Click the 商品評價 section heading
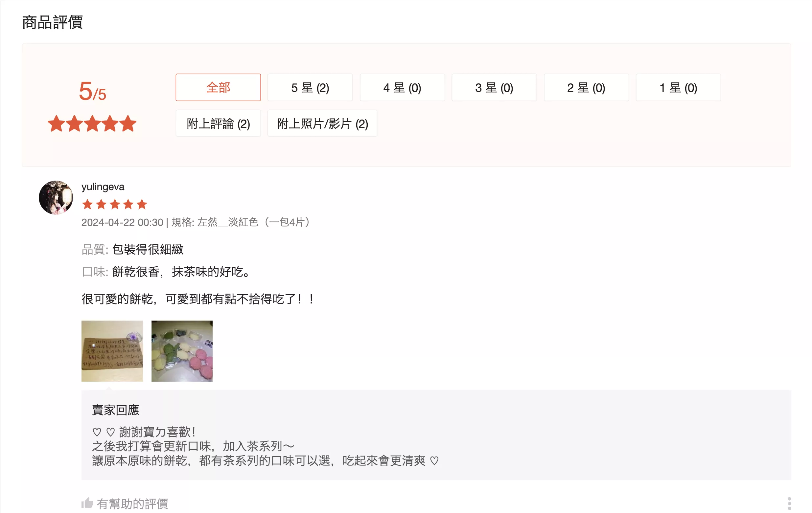 point(53,22)
